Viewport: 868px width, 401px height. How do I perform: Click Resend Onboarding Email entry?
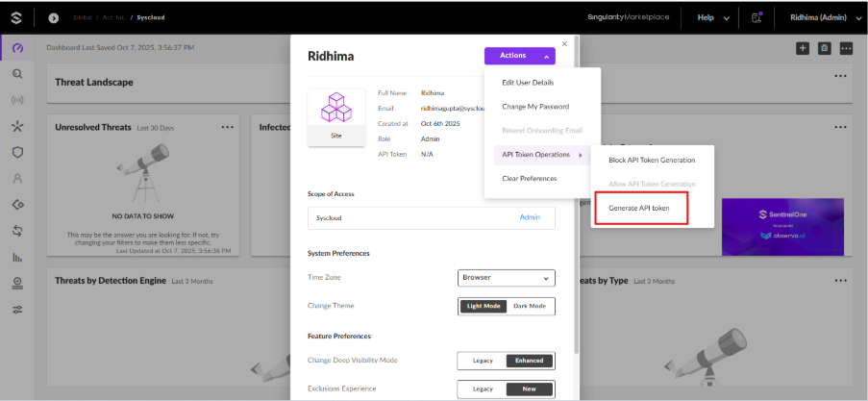click(541, 131)
